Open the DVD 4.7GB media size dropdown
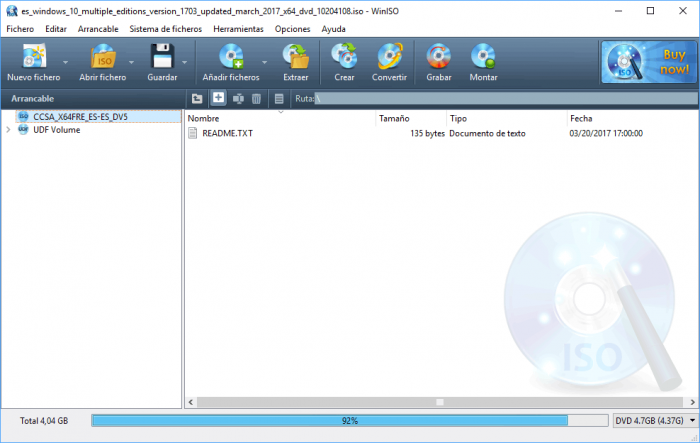Viewport: 700px width, 443px height. point(692,421)
